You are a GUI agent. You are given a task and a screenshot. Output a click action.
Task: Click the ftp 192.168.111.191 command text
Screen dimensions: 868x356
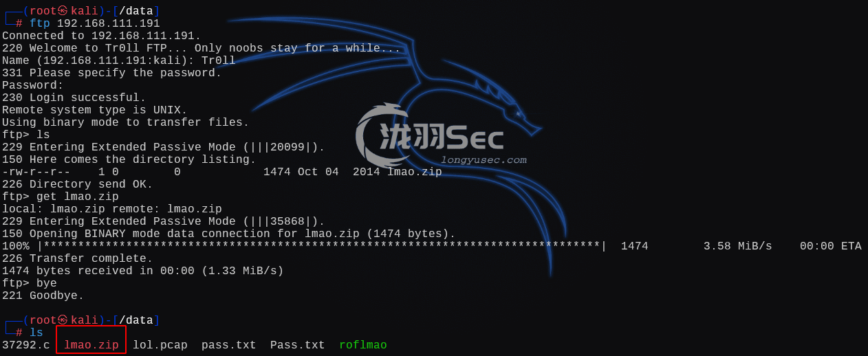tap(95, 23)
